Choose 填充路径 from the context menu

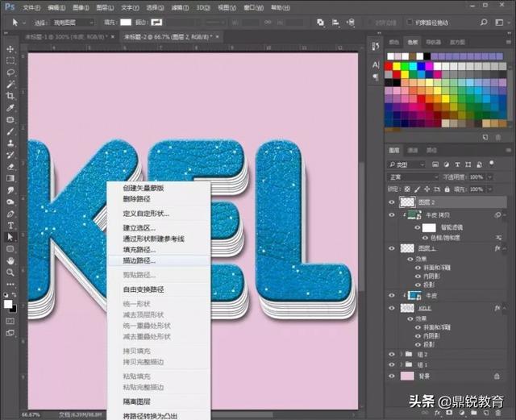[x=139, y=250]
